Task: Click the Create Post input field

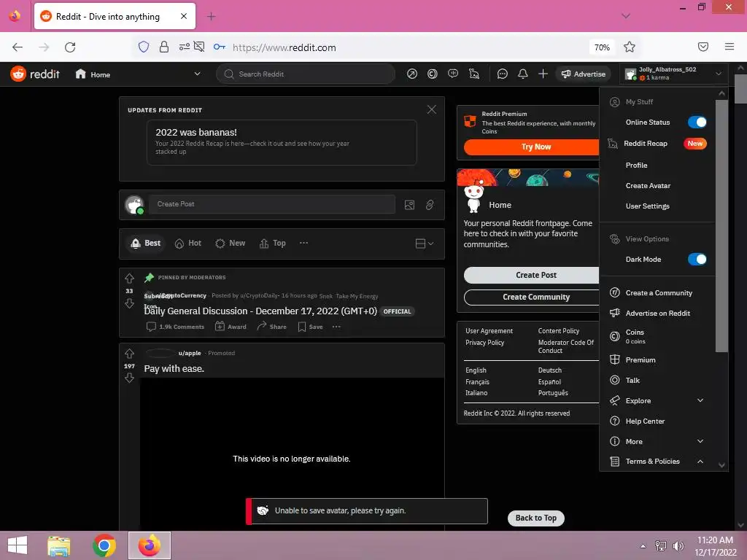Action: click(271, 204)
